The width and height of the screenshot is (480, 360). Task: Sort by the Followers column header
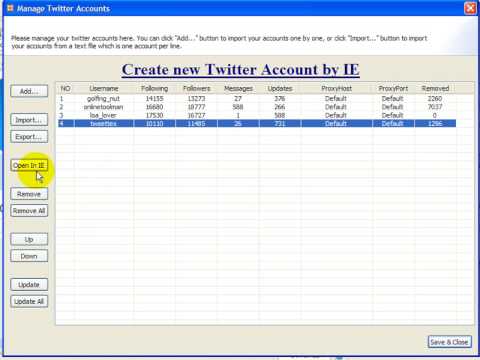pos(196,88)
